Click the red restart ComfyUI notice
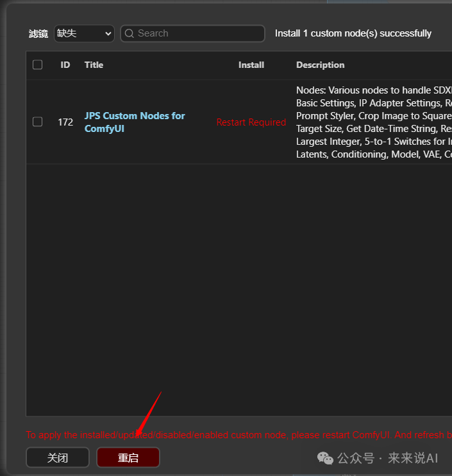 (239, 435)
